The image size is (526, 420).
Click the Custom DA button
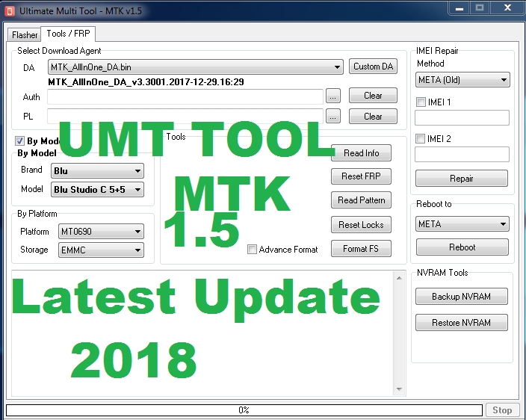tap(373, 66)
